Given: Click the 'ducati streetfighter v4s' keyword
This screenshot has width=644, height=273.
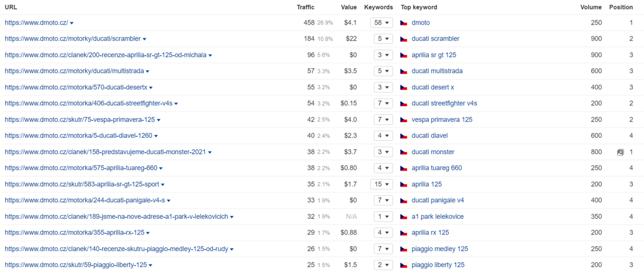Looking at the screenshot, I should coord(444,104).
